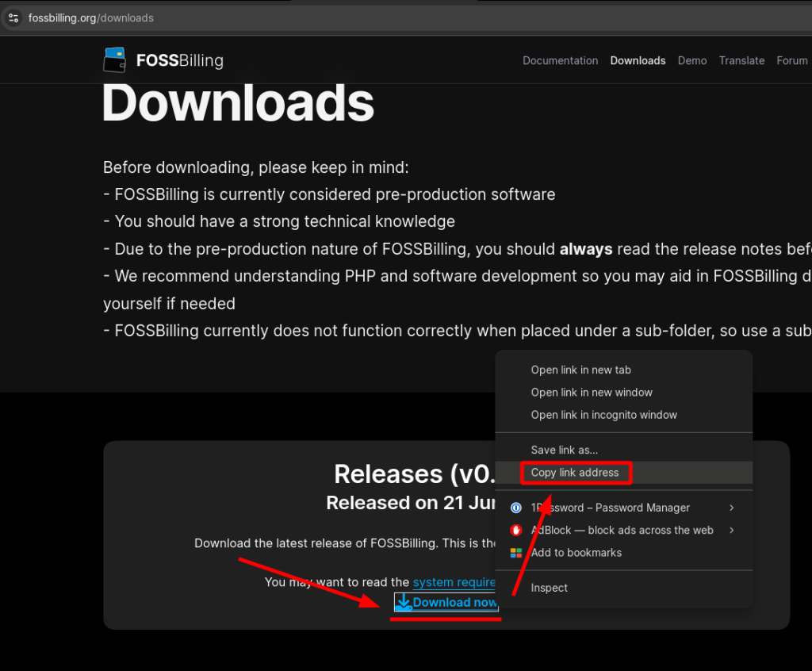
Task: Open 1Password – Password Manager entry
Action: (623, 508)
